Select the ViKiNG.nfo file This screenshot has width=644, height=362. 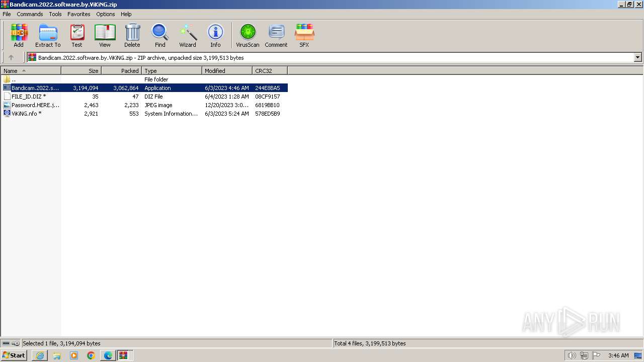point(144,114)
